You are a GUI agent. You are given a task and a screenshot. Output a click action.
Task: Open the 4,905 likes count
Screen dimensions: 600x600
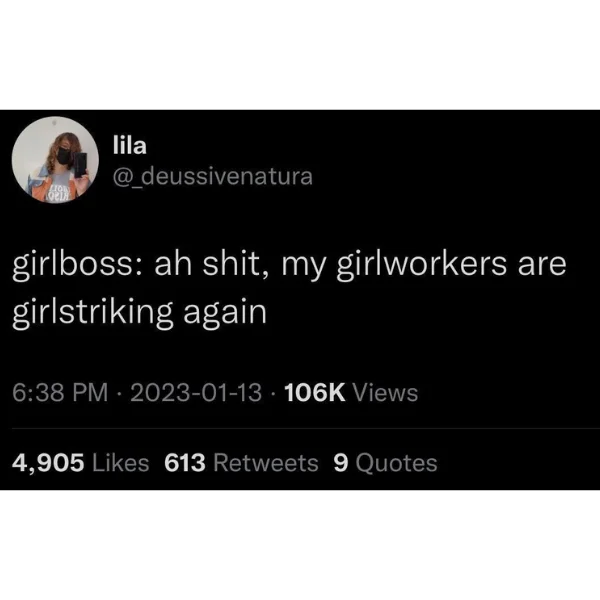48,463
